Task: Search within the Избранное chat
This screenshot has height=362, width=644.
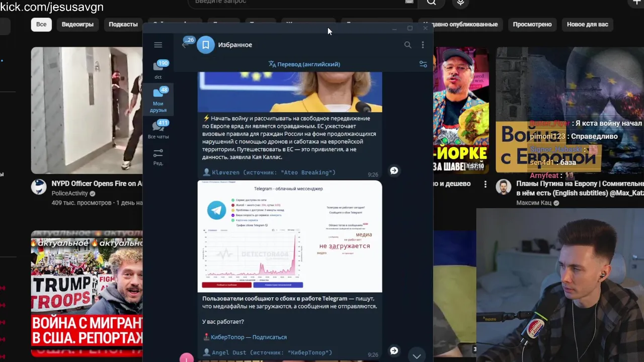Action: click(x=408, y=45)
